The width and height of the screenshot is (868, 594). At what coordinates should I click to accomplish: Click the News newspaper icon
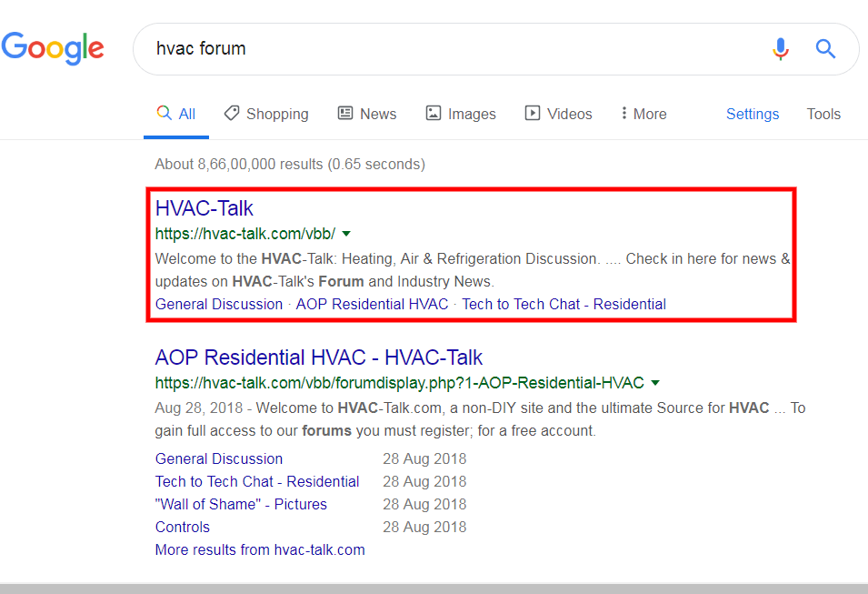pyautogui.click(x=345, y=113)
